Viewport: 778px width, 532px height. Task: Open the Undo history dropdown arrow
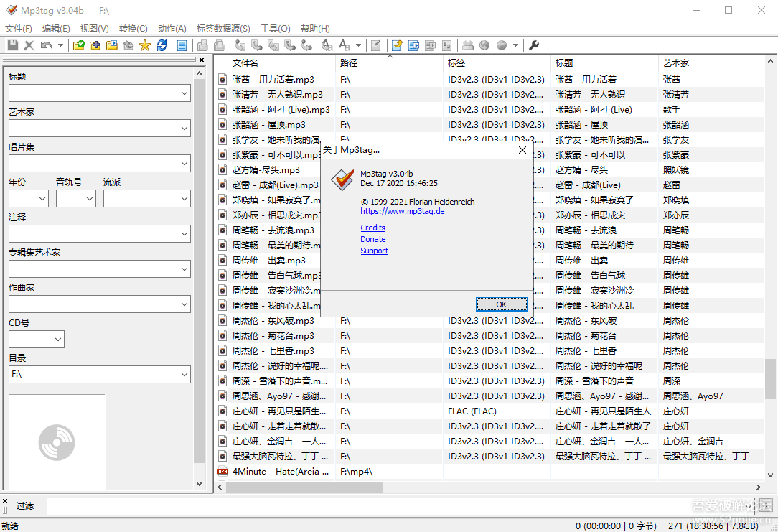pos(60,45)
